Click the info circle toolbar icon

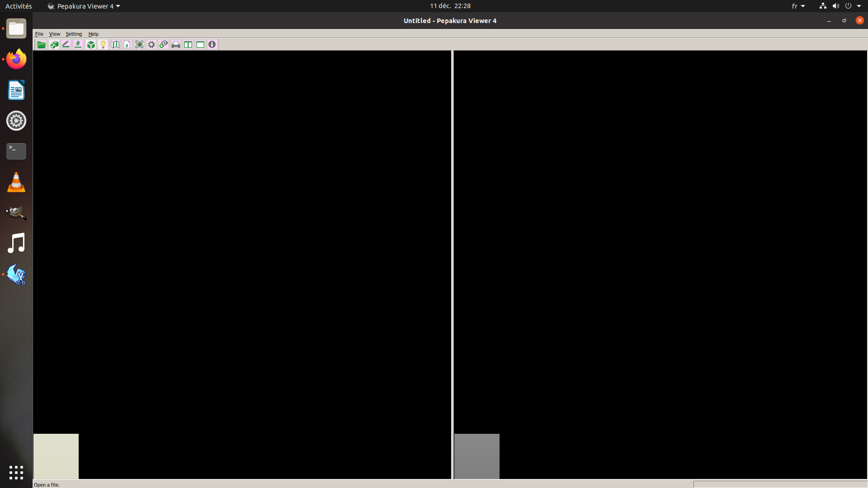(x=212, y=44)
